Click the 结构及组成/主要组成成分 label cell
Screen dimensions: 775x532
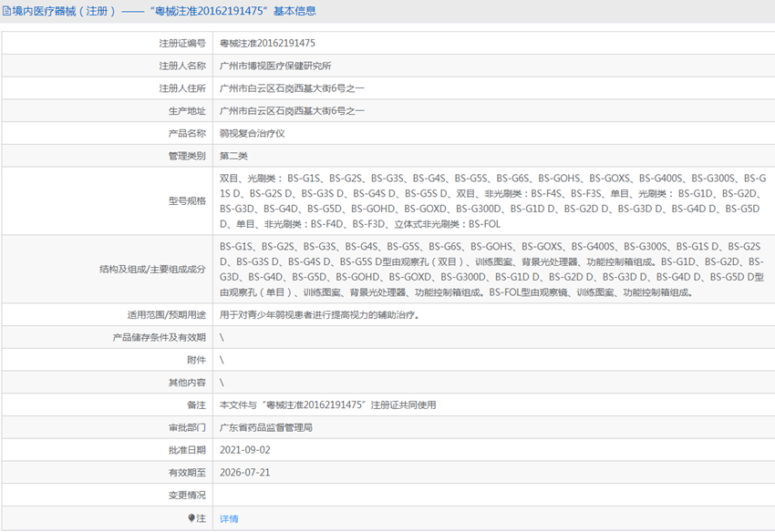[x=108, y=270]
